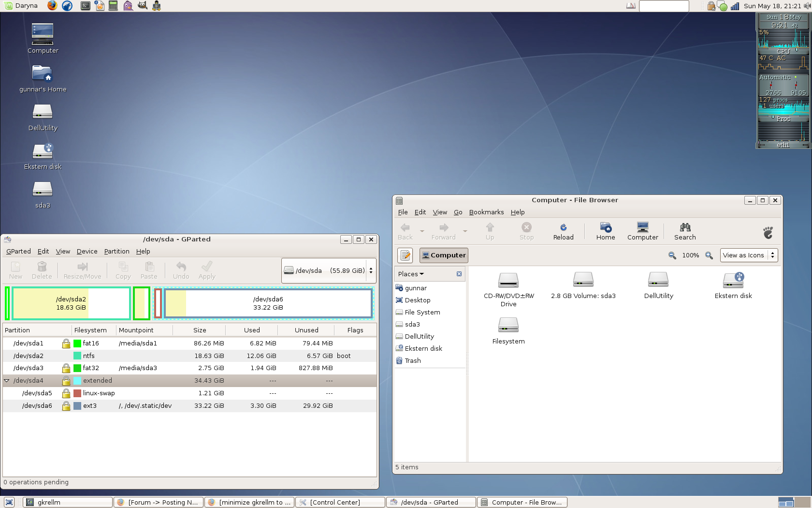Click the Resize/Move icon in GParted toolbar
Image resolution: width=812 pixels, height=508 pixels.
click(x=83, y=270)
